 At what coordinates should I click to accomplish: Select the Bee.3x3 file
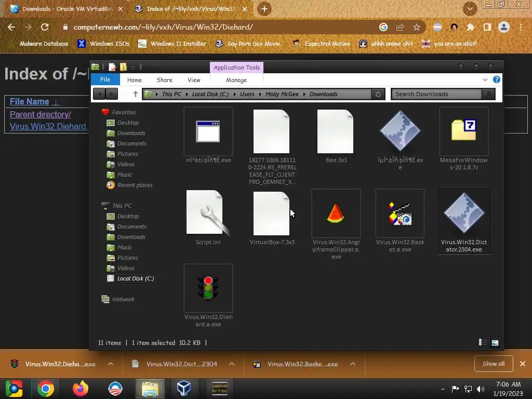coord(336,131)
